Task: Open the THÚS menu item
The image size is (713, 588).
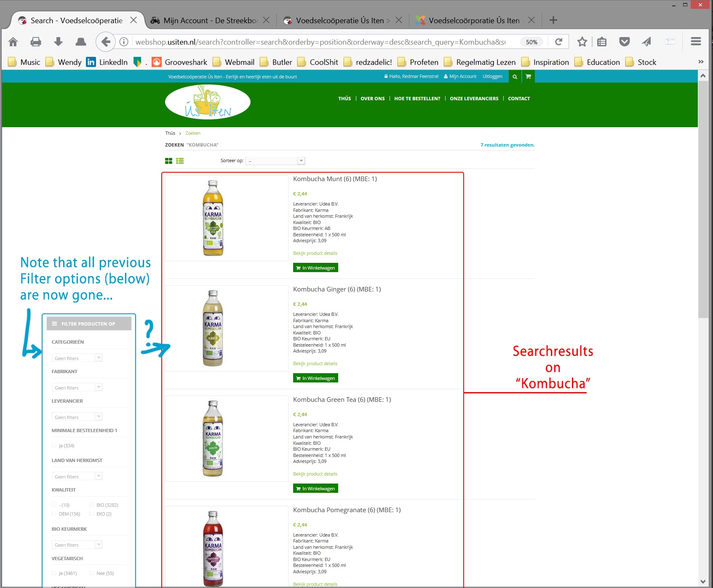Action: pos(344,99)
